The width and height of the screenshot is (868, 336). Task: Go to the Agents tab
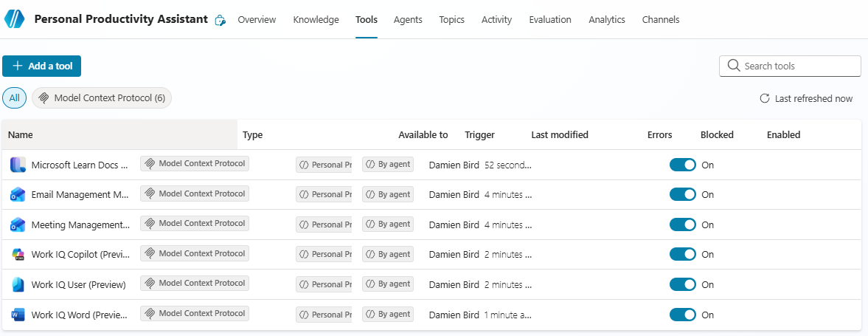[408, 19]
